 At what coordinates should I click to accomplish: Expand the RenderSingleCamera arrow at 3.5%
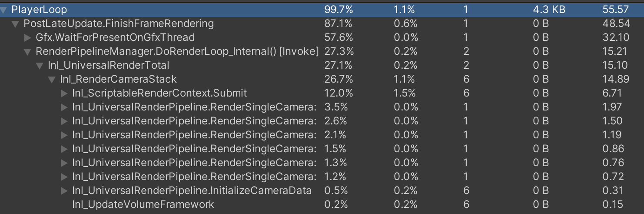pyautogui.click(x=64, y=107)
